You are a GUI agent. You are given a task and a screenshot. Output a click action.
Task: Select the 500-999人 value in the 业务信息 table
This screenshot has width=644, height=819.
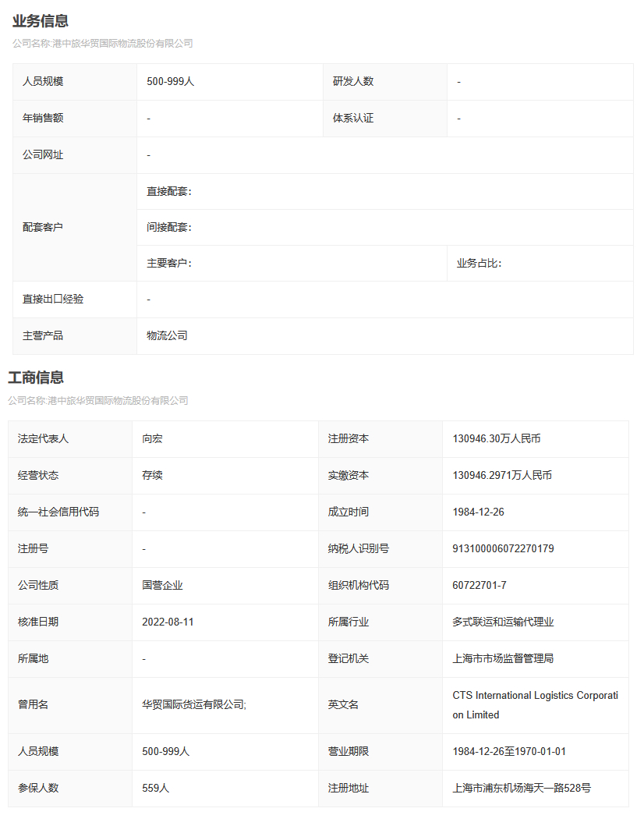coord(170,81)
